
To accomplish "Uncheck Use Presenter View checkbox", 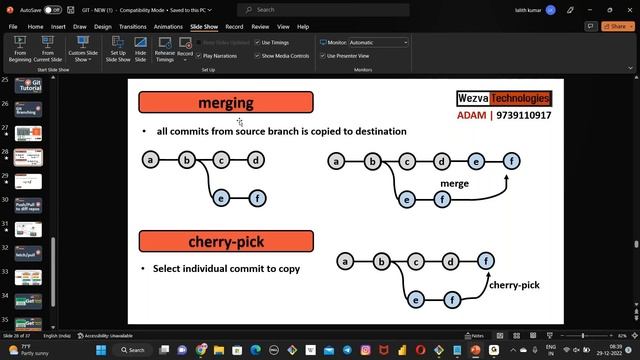I will [x=323, y=56].
